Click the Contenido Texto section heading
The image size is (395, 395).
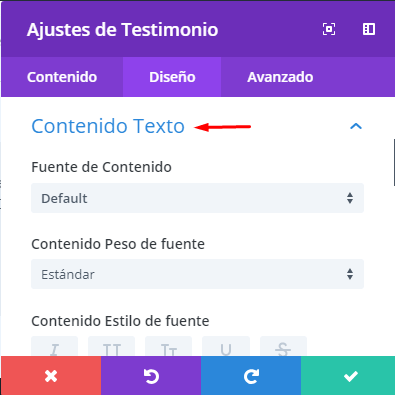pos(108,126)
